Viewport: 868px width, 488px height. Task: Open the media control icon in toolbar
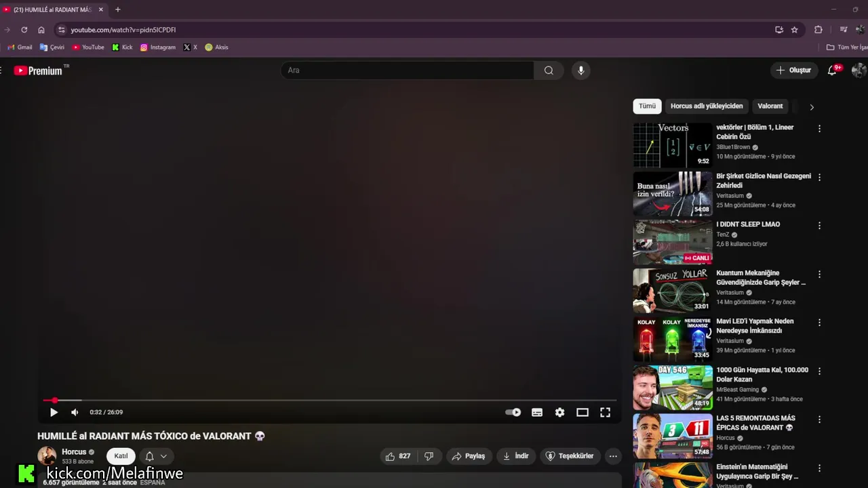coord(844,30)
